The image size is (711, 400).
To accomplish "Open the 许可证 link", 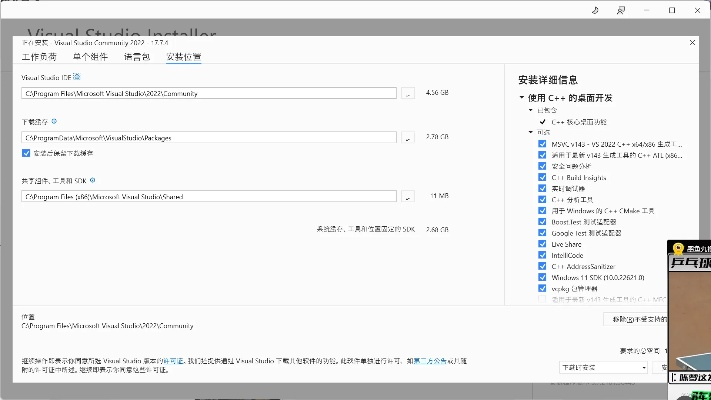I will (174, 361).
